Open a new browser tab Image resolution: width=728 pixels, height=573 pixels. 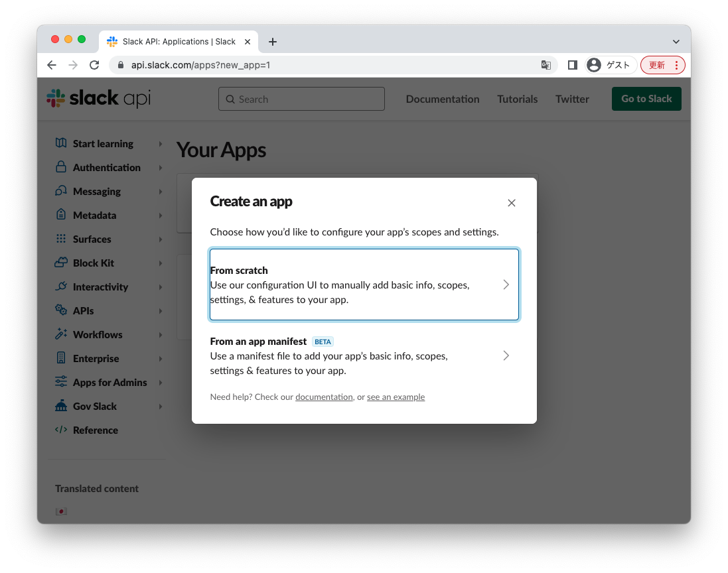point(273,42)
